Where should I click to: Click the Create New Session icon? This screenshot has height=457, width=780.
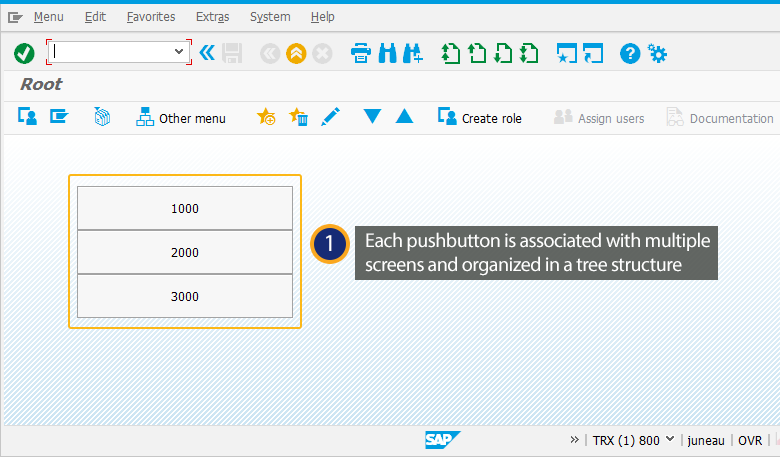pyautogui.click(x=567, y=53)
